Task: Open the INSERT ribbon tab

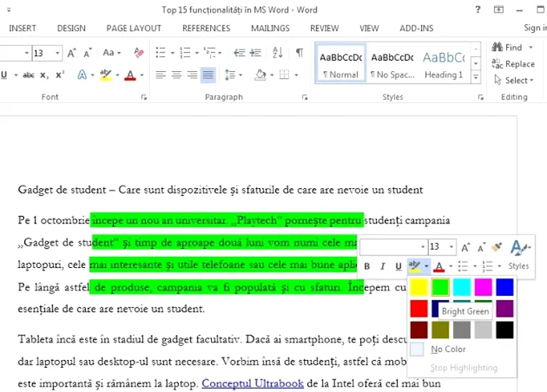Action: pyautogui.click(x=23, y=28)
